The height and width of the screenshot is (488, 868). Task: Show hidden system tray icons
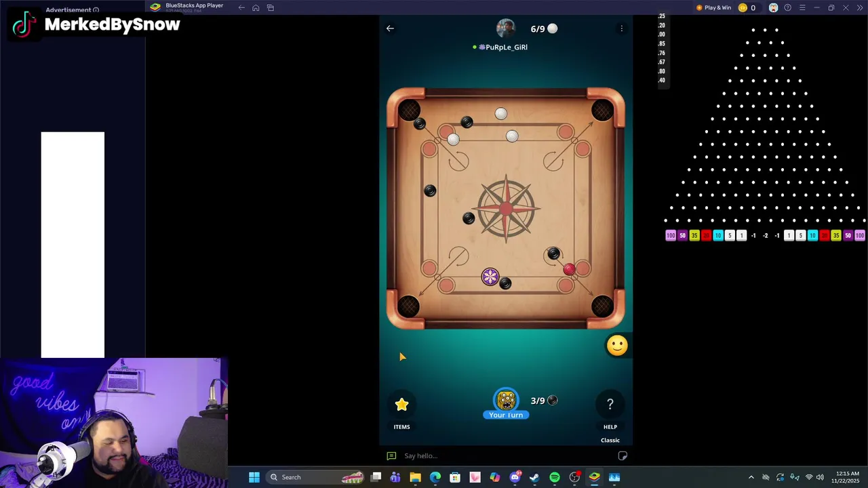coord(751,477)
